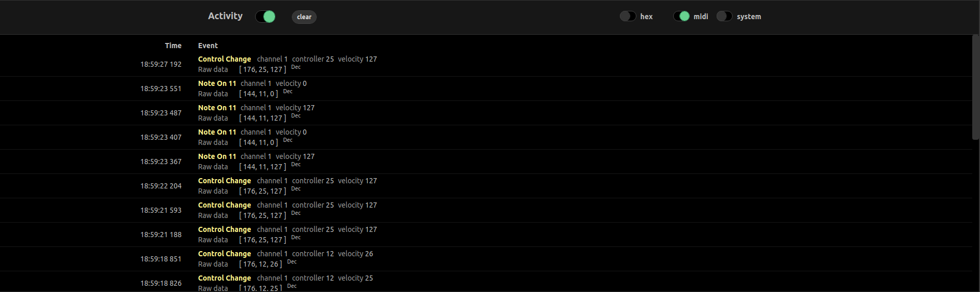980x292 pixels.
Task: Click the Dec label on the 18:59:23 487 event
Action: pyautogui.click(x=296, y=116)
